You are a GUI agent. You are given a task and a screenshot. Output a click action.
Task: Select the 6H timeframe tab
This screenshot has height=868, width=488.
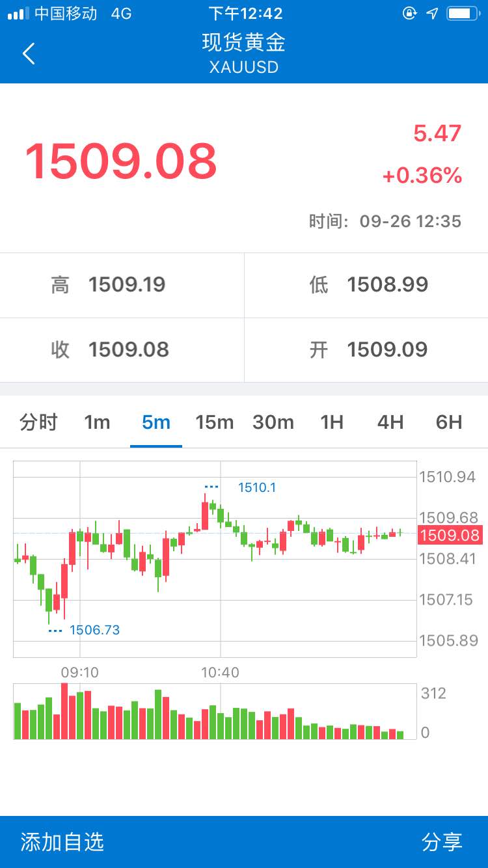tap(449, 422)
